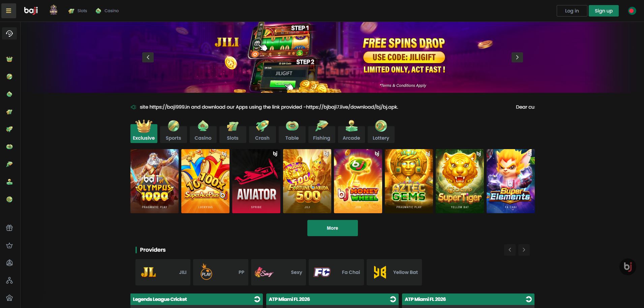
Task: Go to the next banner slide
Action: (x=517, y=57)
